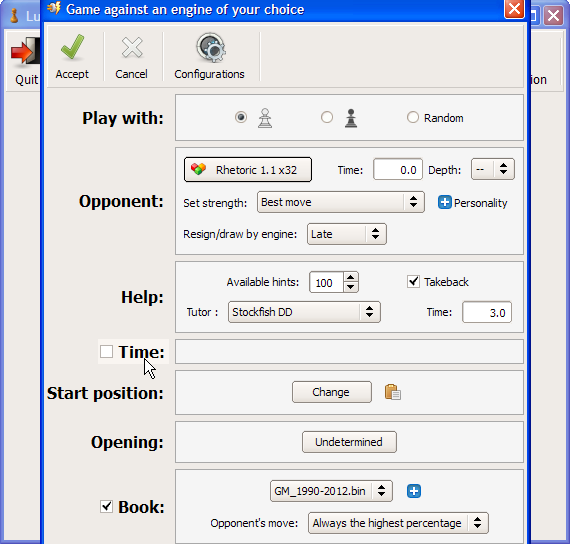
Task: Disable the Book checkbox
Action: [x=107, y=506]
